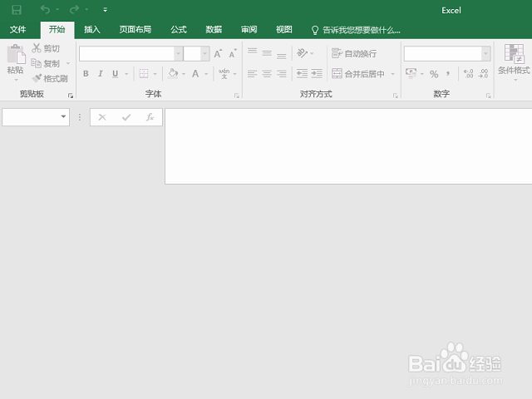532x399 pixels.
Task: Click the decrease font size icon
Action: tap(233, 53)
